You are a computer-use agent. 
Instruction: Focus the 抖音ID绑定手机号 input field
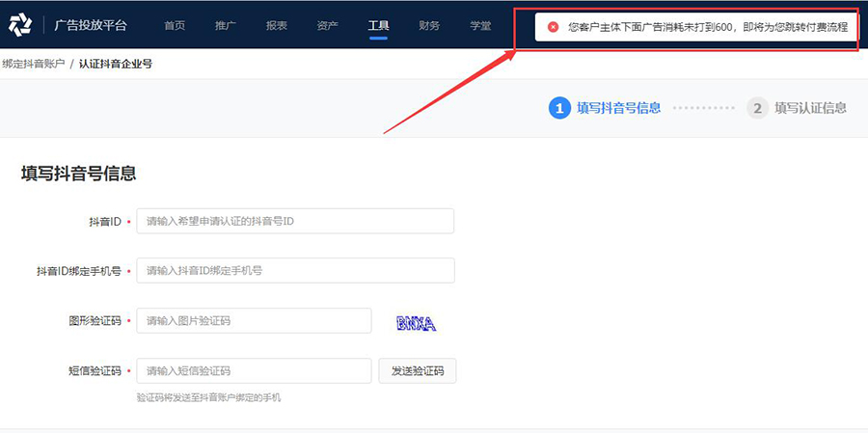tap(295, 271)
